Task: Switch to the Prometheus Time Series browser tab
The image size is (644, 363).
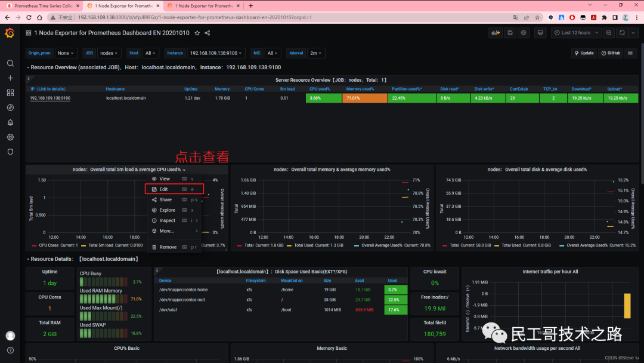Action: (42, 6)
